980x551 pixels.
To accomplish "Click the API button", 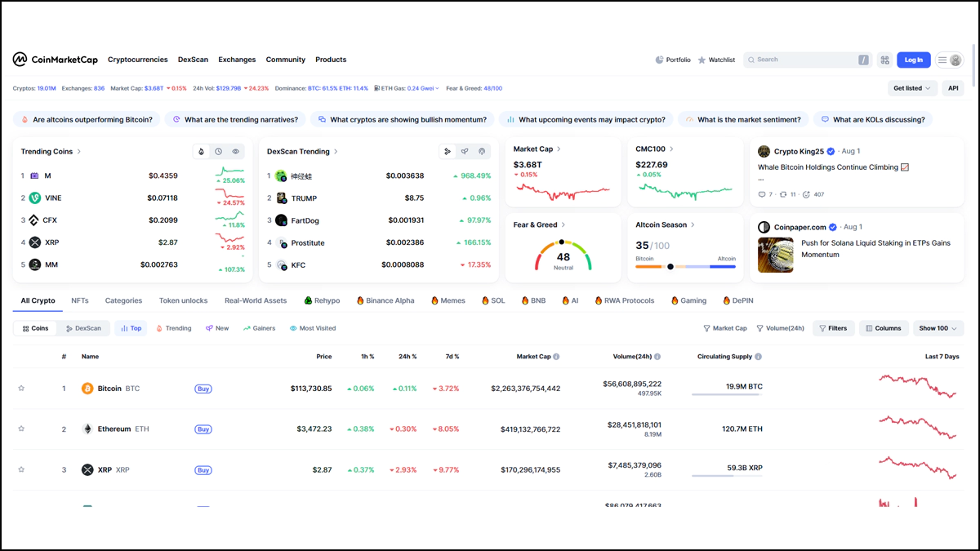I will pyautogui.click(x=953, y=88).
